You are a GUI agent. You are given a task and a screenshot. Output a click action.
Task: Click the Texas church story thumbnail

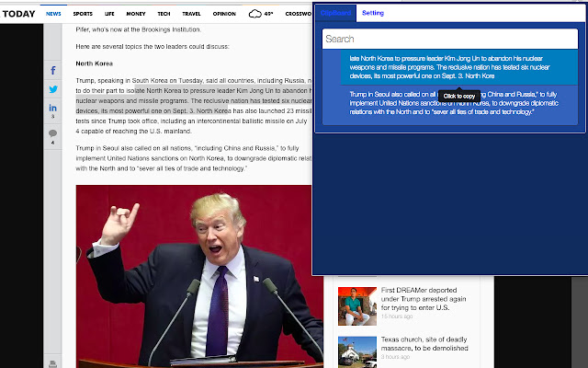(356, 351)
